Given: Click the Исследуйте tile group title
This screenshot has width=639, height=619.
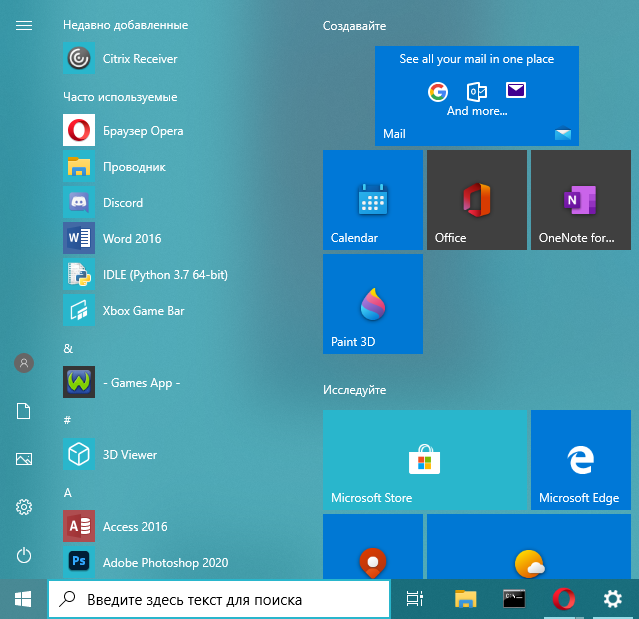Looking at the screenshot, I should (354, 390).
